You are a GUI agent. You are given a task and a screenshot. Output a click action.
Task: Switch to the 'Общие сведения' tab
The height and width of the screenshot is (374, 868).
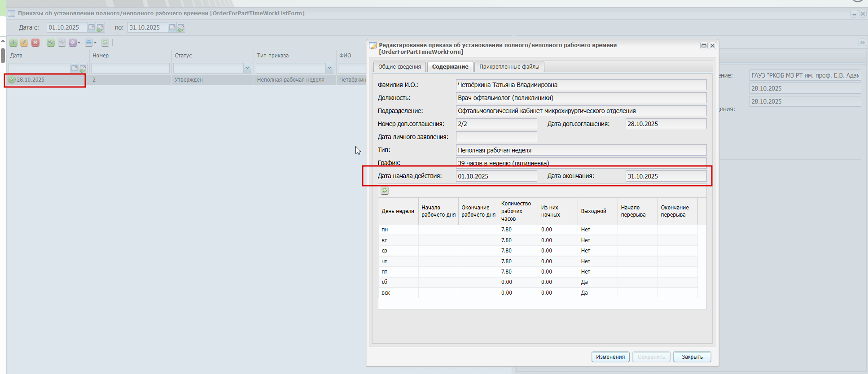click(399, 67)
